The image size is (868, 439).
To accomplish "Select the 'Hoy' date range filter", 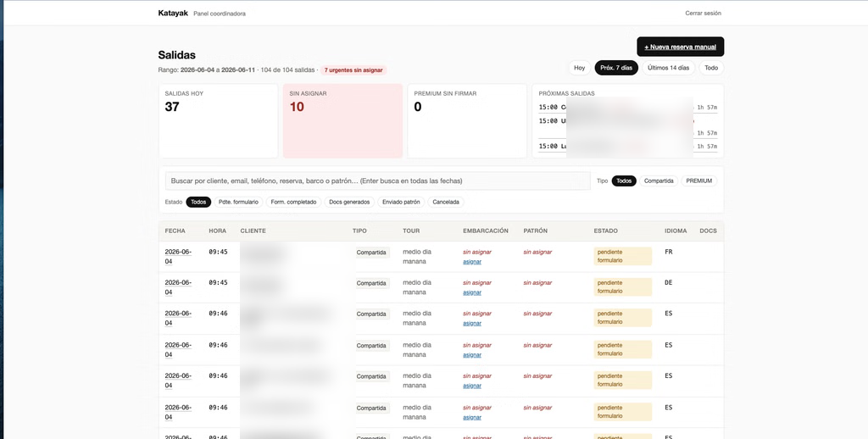I will (579, 68).
